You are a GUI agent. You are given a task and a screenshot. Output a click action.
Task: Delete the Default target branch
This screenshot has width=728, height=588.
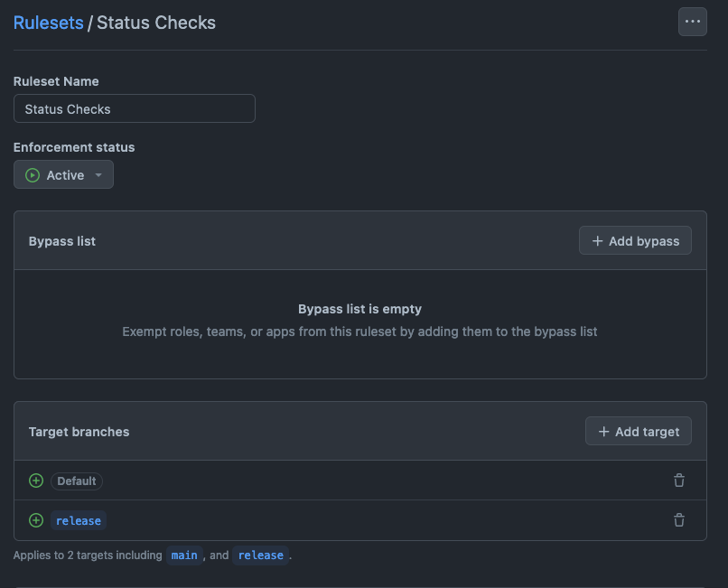(x=679, y=481)
